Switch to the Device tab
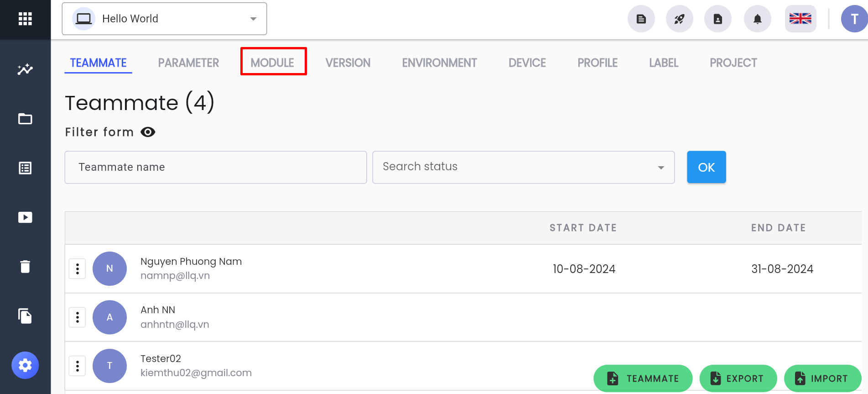868x394 pixels. click(x=527, y=63)
